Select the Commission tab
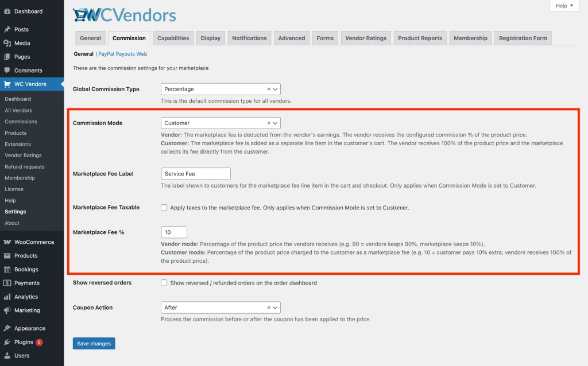This screenshot has height=366, width=588. point(129,38)
